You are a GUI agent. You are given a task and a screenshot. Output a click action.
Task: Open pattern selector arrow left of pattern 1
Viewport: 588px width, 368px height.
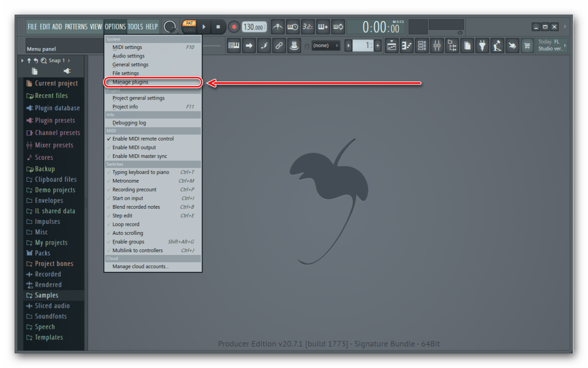(x=348, y=46)
